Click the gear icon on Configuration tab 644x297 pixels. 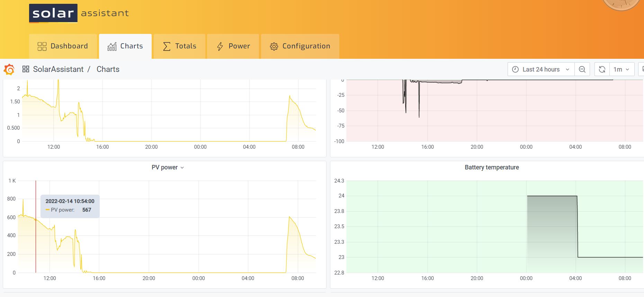point(274,46)
